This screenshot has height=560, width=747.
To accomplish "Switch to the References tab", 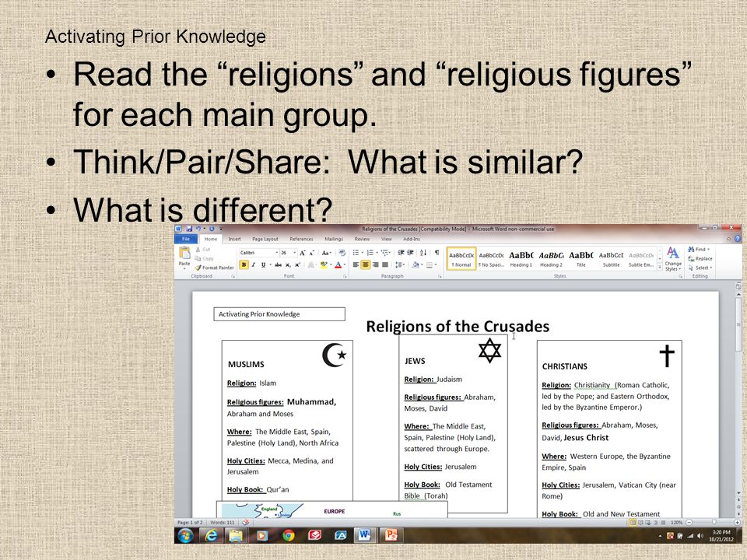I will (302, 239).
